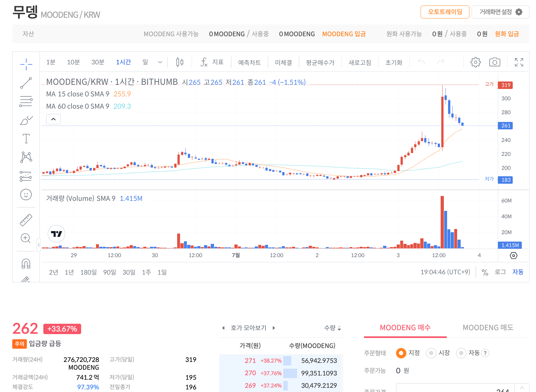Collapse the indicator legend
The height and width of the screenshot is (392, 536).
[x=53, y=119]
